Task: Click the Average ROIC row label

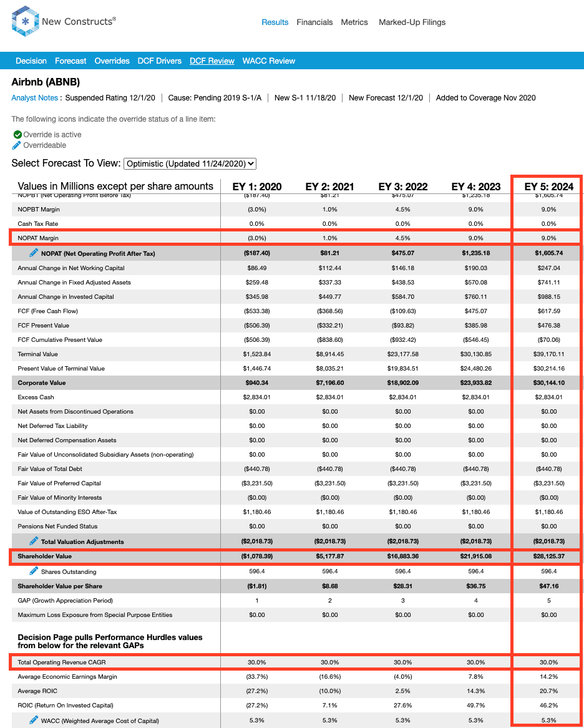Action: click(37, 691)
